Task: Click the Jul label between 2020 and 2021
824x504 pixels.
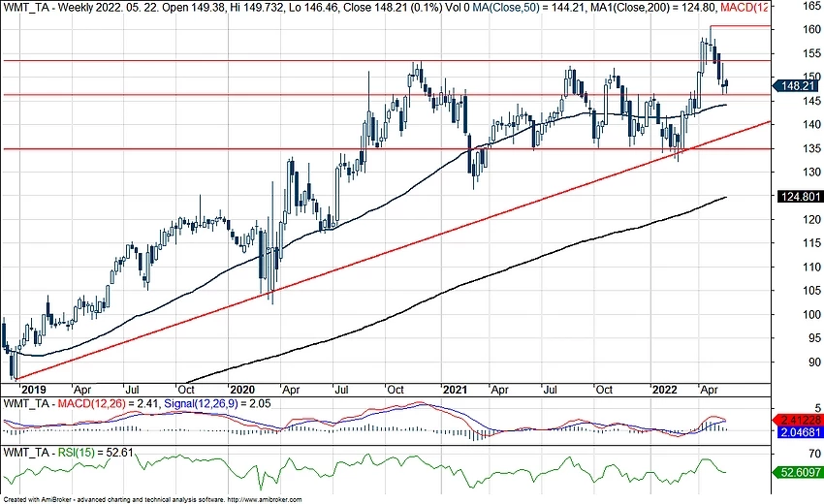Action: [x=341, y=390]
